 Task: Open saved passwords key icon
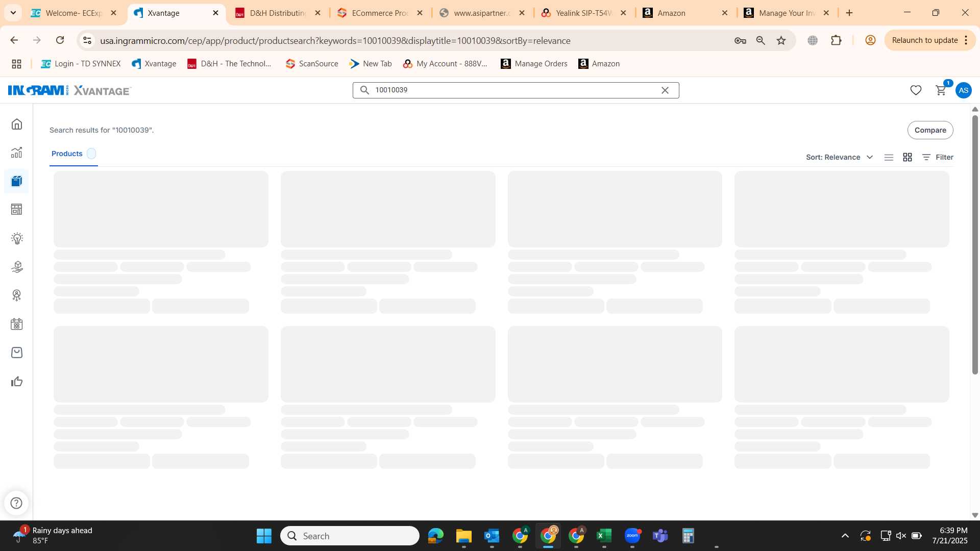tap(740, 40)
